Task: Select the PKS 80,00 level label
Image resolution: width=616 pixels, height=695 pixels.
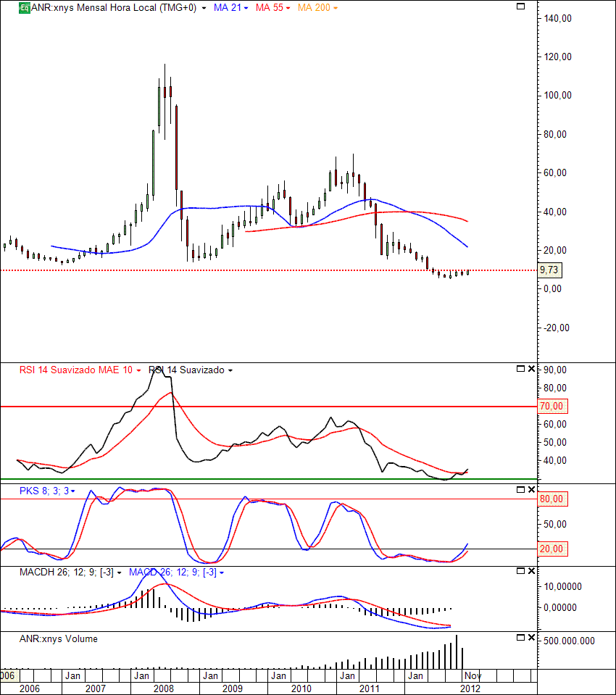Action: (x=552, y=499)
